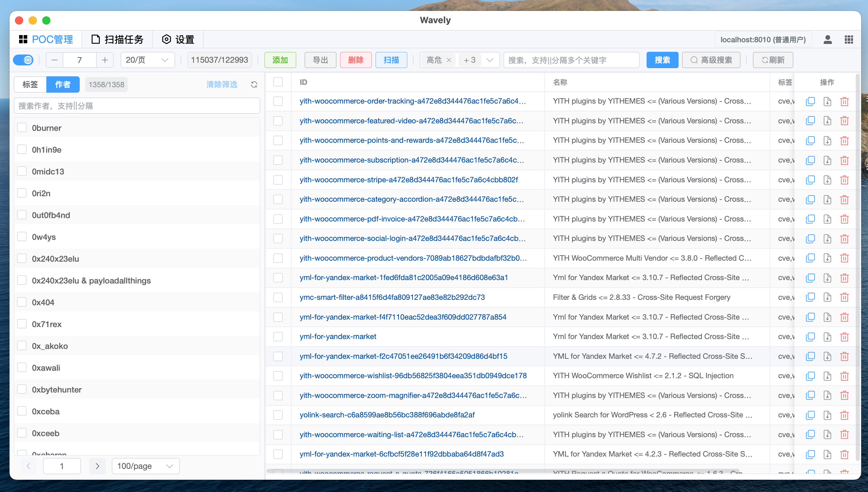The image size is (868, 492).
Task: Check the ymc-smart-filter row checkbox
Action: coord(278,297)
